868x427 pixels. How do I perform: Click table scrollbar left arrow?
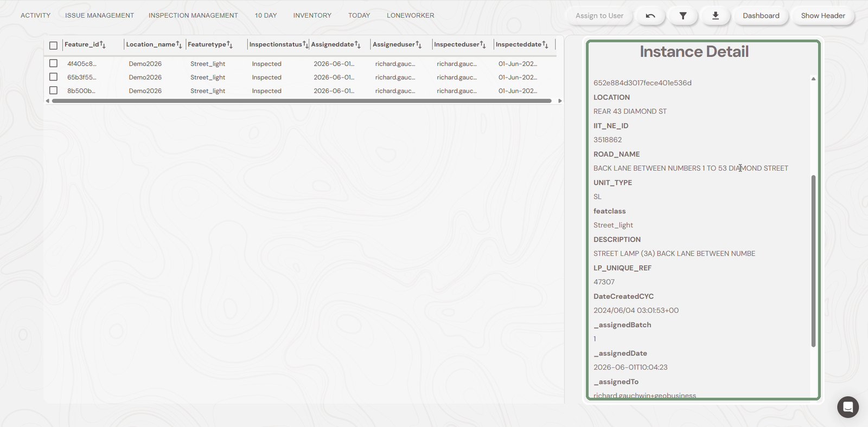[x=48, y=101]
